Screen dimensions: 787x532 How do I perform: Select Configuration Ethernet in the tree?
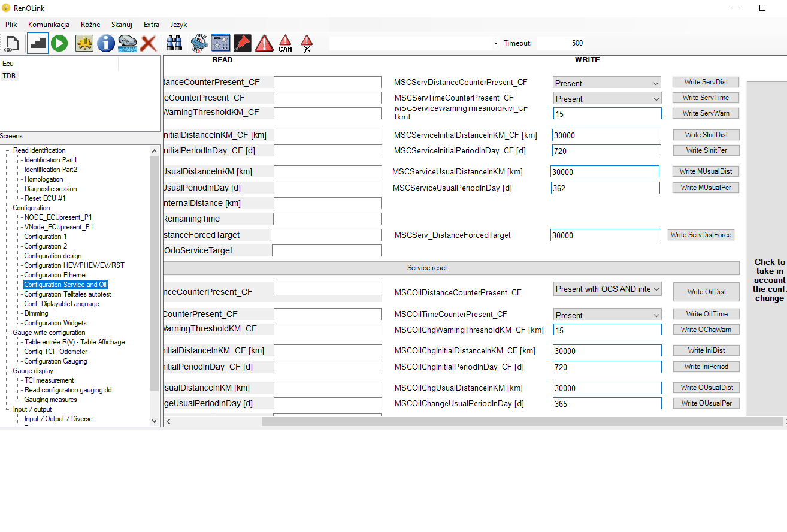point(56,275)
